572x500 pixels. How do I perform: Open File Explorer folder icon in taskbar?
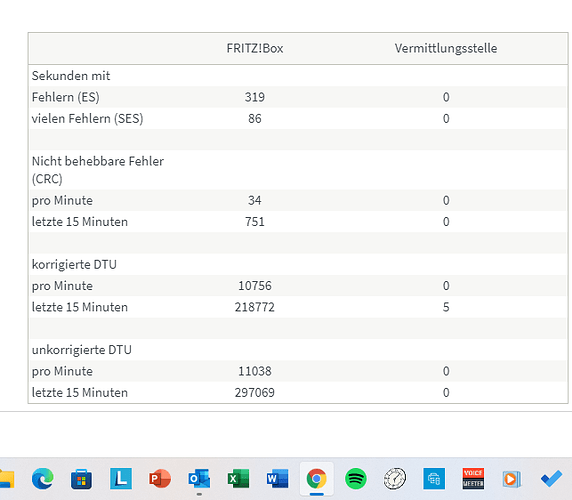pyautogui.click(x=7, y=478)
